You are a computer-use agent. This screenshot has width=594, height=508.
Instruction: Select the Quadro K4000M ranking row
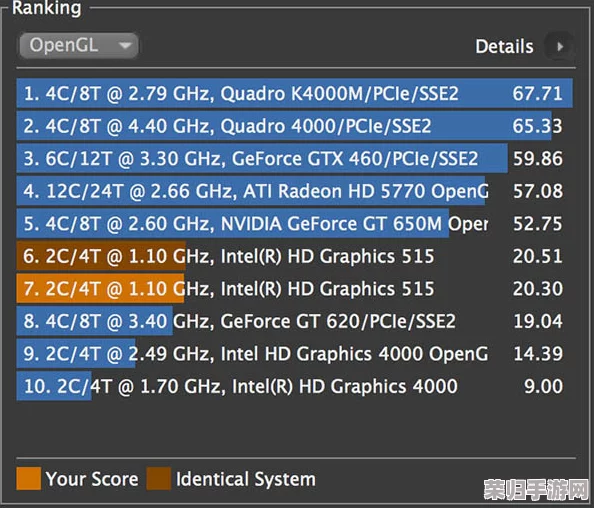pyautogui.click(x=294, y=93)
